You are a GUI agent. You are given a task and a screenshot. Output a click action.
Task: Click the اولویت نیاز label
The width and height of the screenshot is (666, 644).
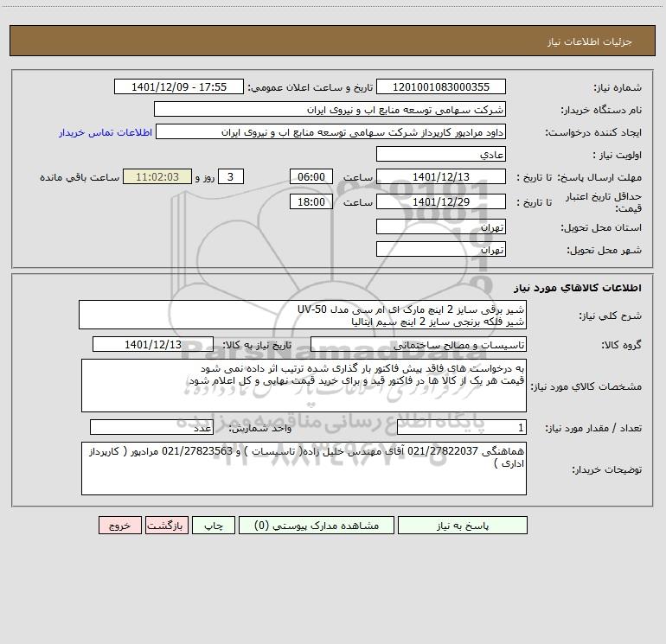point(618,156)
